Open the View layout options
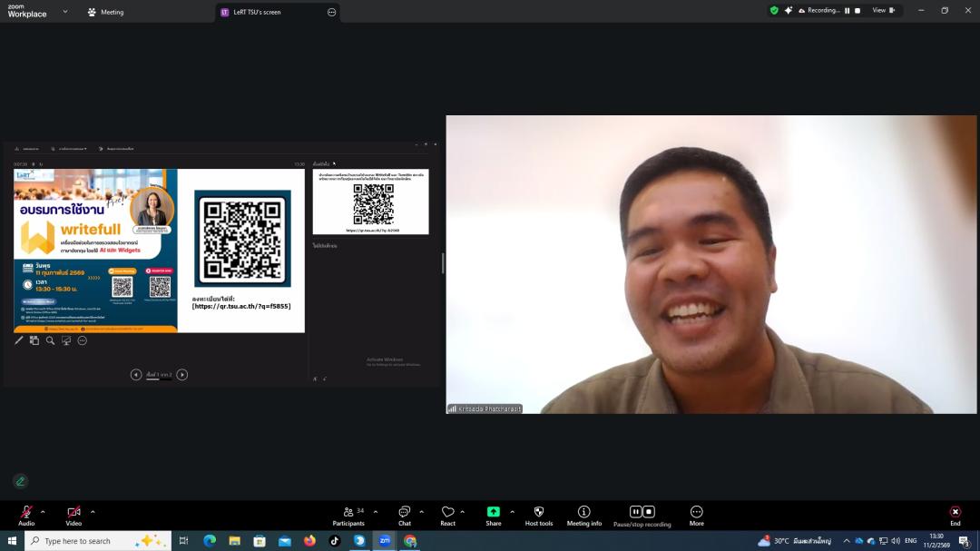The image size is (980, 551). pyautogui.click(x=883, y=11)
